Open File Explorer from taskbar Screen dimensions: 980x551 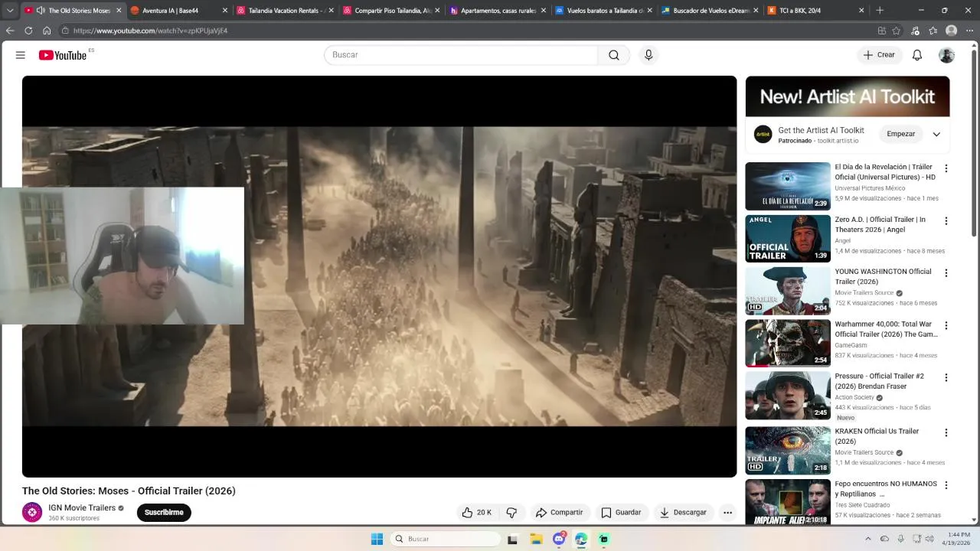pos(536,539)
